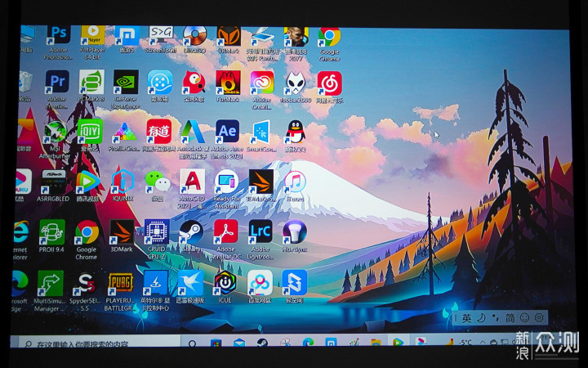Launch the SpyderSEL 5.5 shortcut

point(86,283)
